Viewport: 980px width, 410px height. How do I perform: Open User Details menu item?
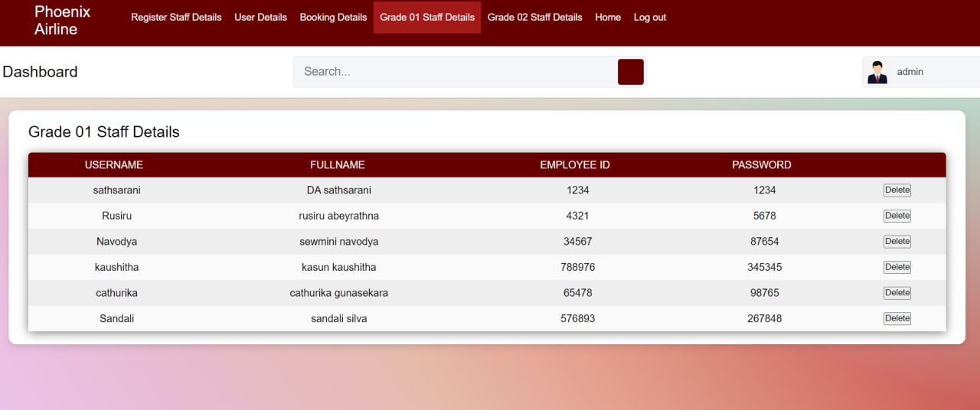[x=261, y=17]
